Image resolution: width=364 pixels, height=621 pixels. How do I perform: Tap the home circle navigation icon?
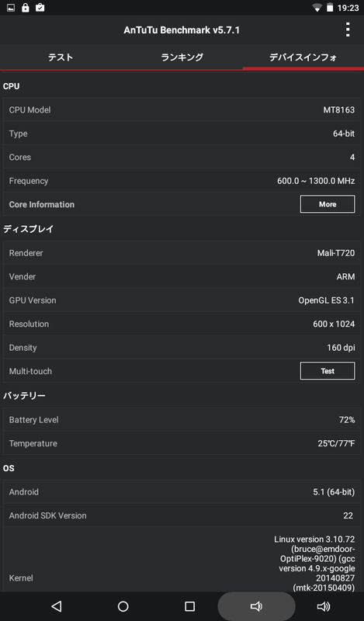(x=123, y=606)
